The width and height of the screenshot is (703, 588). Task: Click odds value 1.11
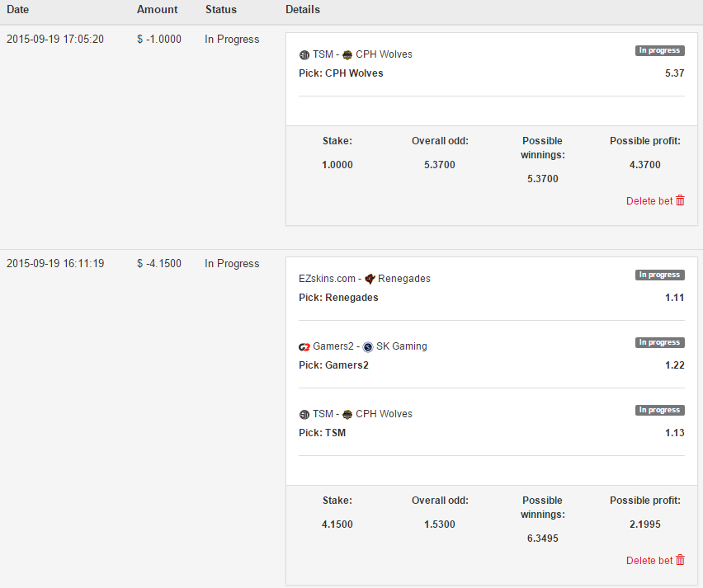[x=675, y=297]
